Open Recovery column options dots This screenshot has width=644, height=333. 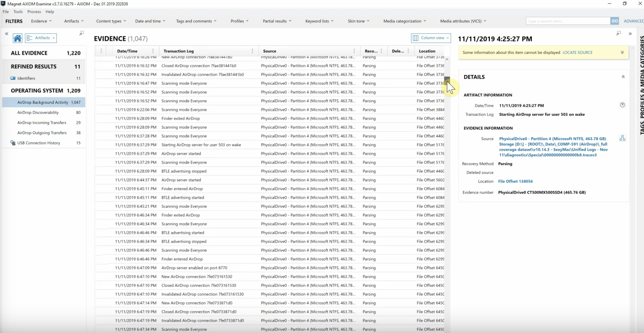381,51
